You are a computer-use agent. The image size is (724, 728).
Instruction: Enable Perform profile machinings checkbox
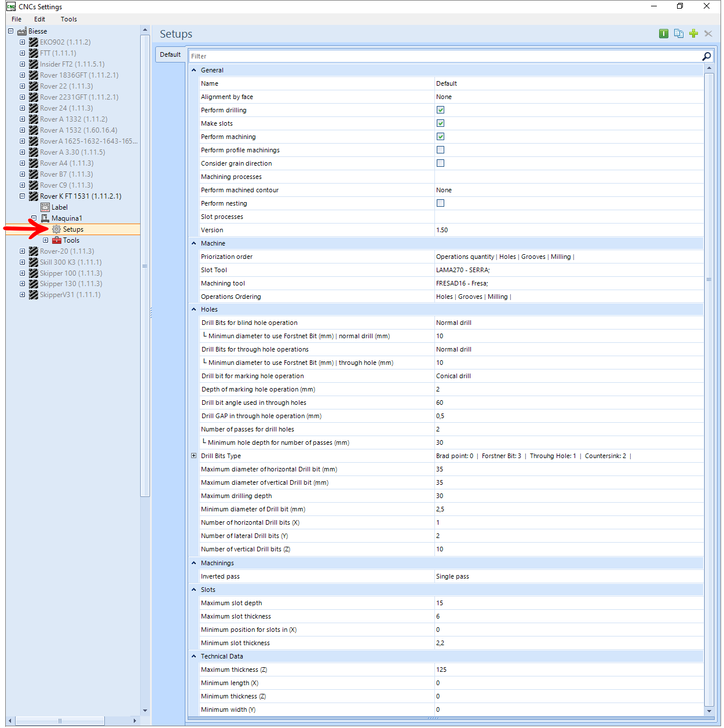[440, 150]
